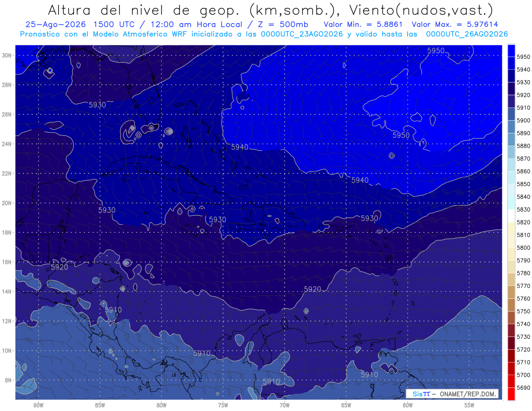Click the 5850 label on the color legend

524,184
